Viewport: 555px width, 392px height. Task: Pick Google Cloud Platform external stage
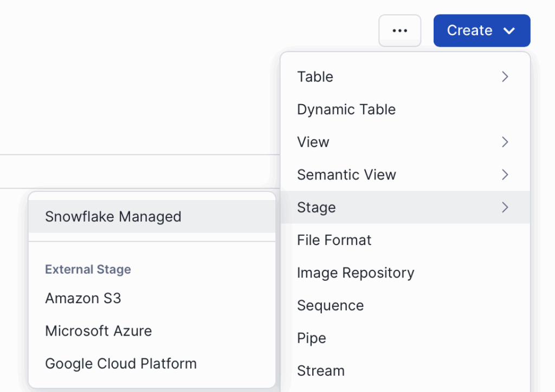[x=121, y=363]
